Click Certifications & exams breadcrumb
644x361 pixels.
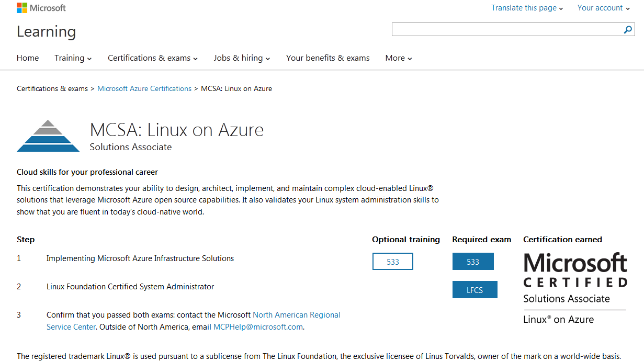[52, 89]
